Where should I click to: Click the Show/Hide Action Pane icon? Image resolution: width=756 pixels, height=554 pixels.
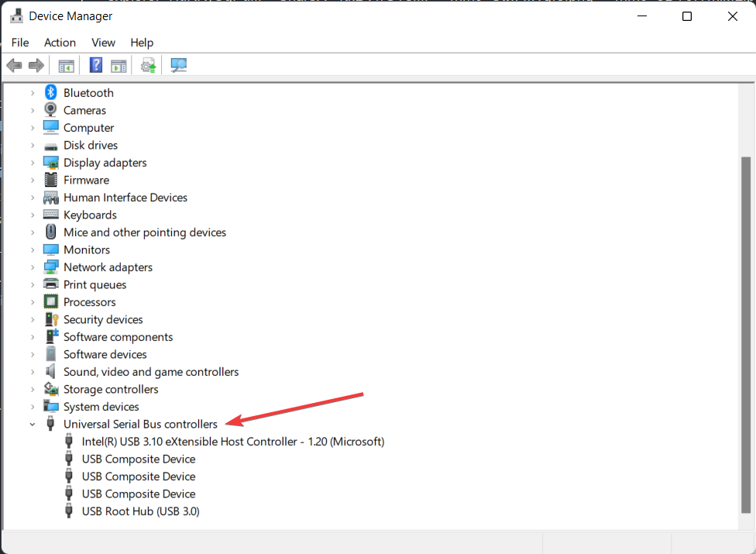(x=119, y=65)
